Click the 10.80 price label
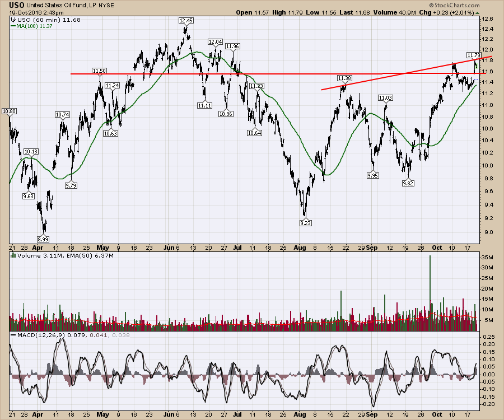This screenshot has height=420, width=504. (x=9, y=111)
